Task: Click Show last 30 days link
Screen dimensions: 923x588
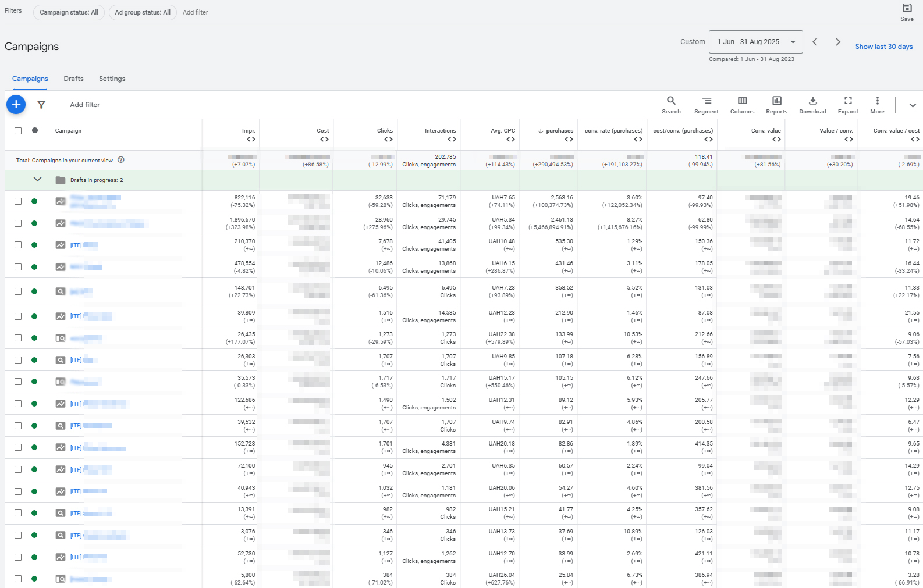Action: (883, 47)
